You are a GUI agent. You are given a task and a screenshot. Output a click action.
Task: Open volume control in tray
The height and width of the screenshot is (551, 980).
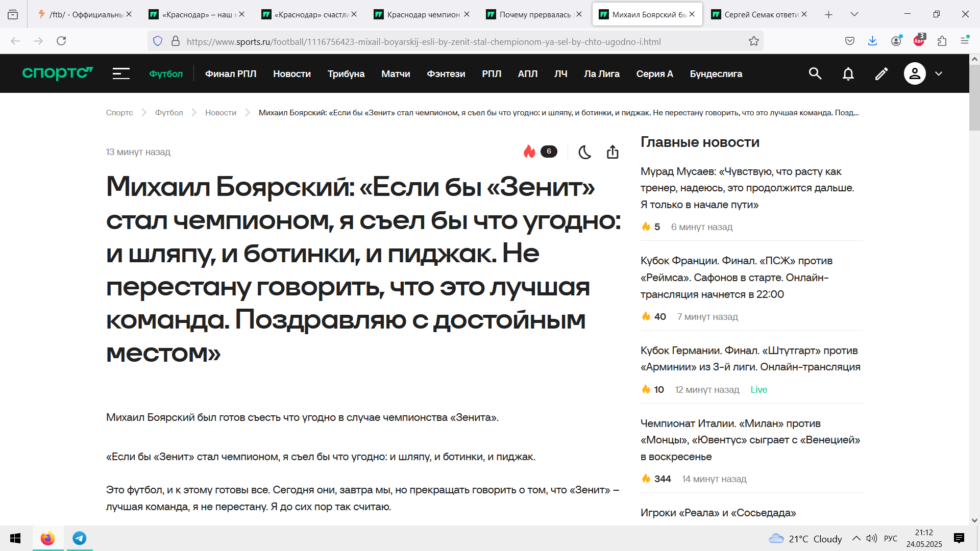pos(872,538)
